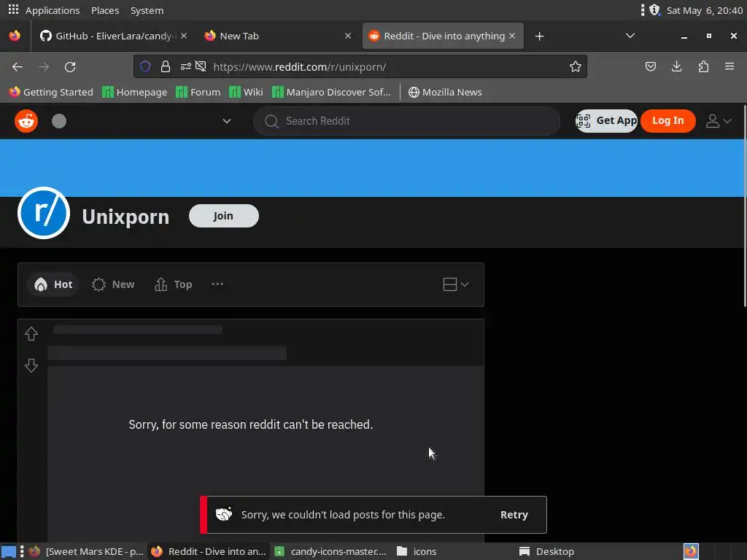Viewport: 747px width, 560px height.
Task: Switch to the GitHub EliverLara tab
Action: [x=113, y=36]
